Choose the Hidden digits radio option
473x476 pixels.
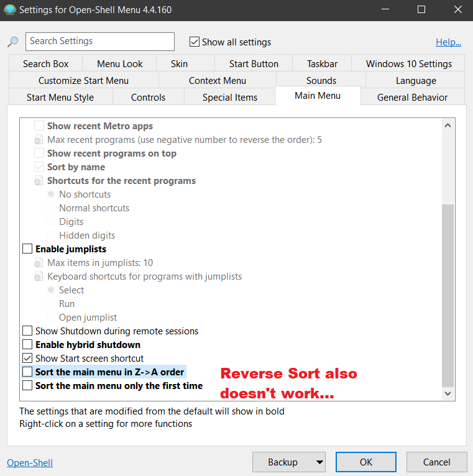click(51, 235)
